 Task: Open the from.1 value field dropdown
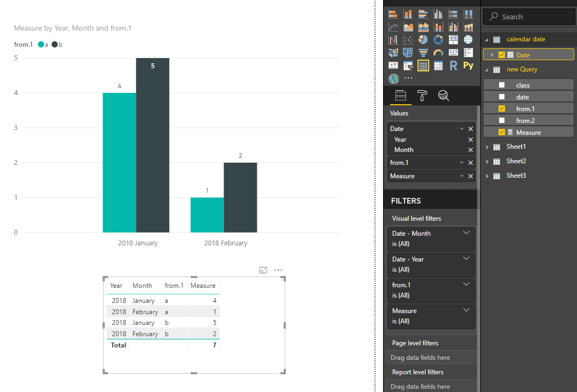tap(461, 163)
